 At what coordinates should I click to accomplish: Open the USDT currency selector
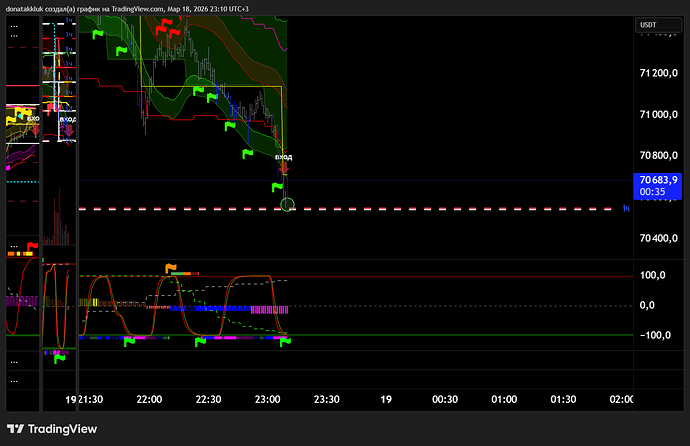click(648, 25)
